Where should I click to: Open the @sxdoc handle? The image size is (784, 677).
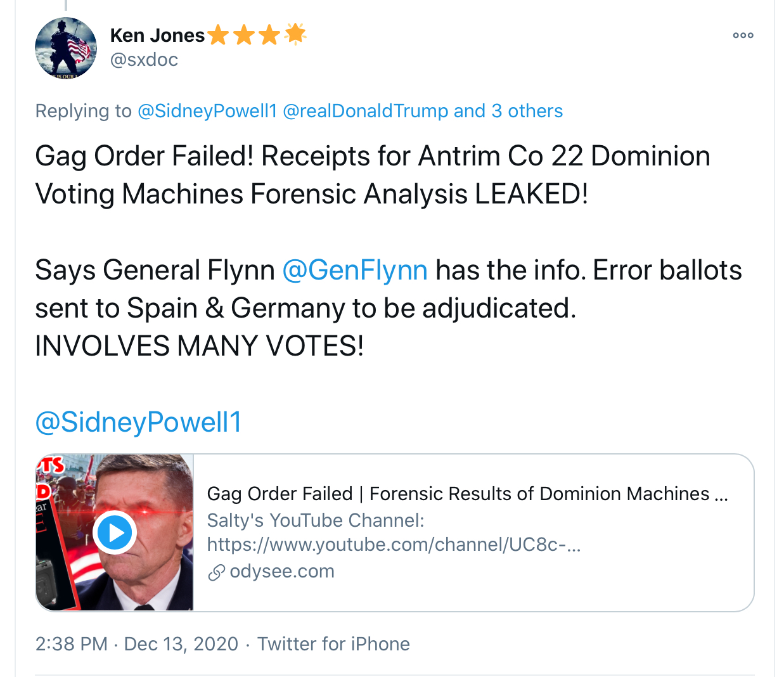144,60
